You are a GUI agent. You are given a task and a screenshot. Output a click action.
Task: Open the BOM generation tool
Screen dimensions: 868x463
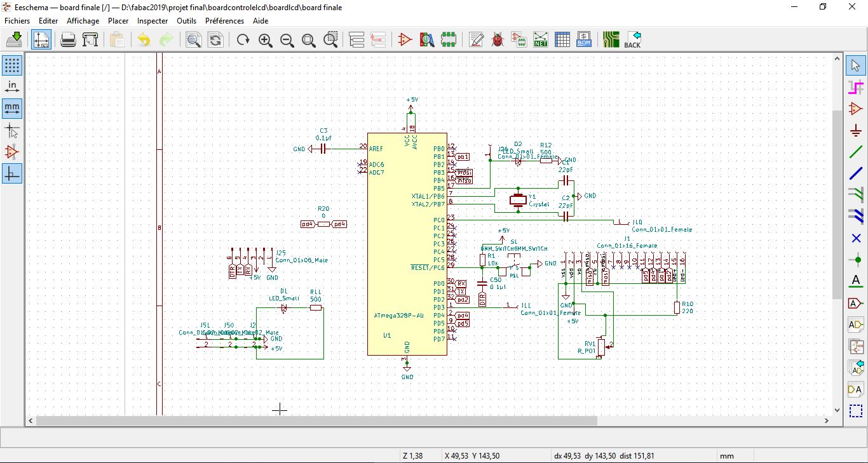(x=584, y=40)
